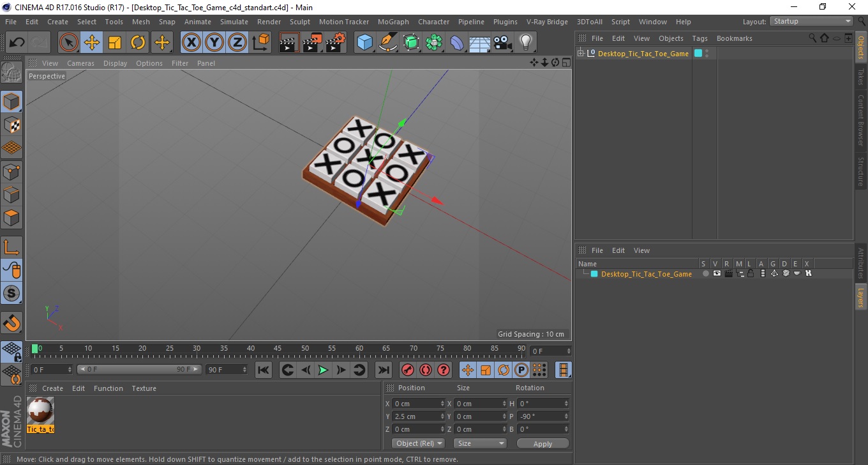Open the Sculpt menu

[x=300, y=22]
